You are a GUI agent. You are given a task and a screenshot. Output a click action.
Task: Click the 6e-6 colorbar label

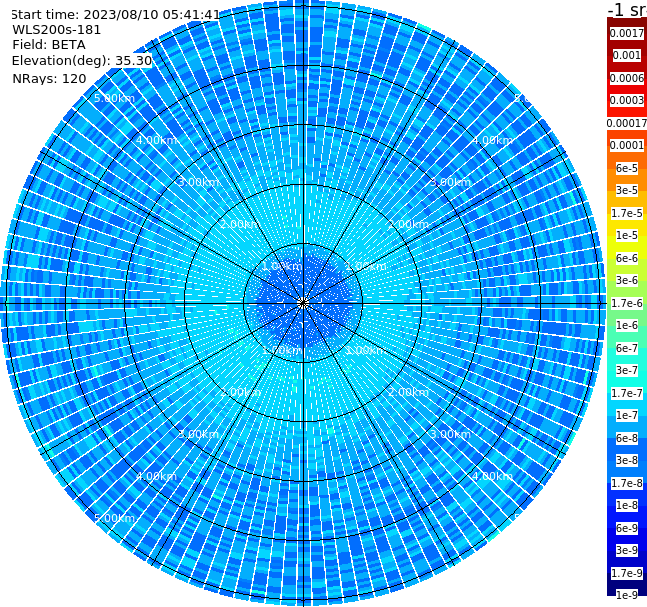click(627, 258)
